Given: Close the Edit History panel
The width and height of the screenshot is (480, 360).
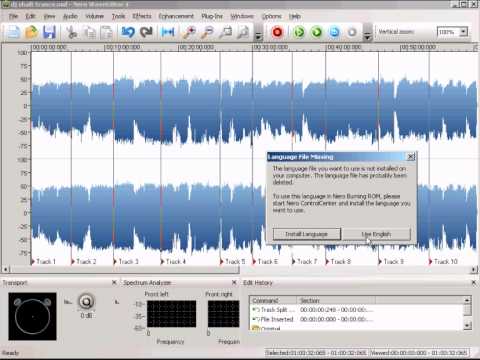Looking at the screenshot, I should pos(474,283).
